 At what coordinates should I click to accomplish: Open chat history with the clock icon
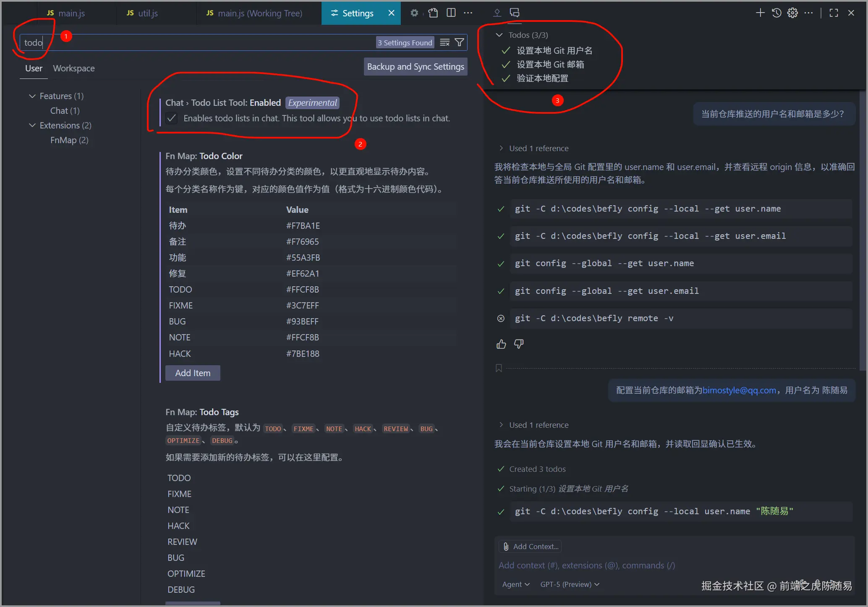click(776, 13)
